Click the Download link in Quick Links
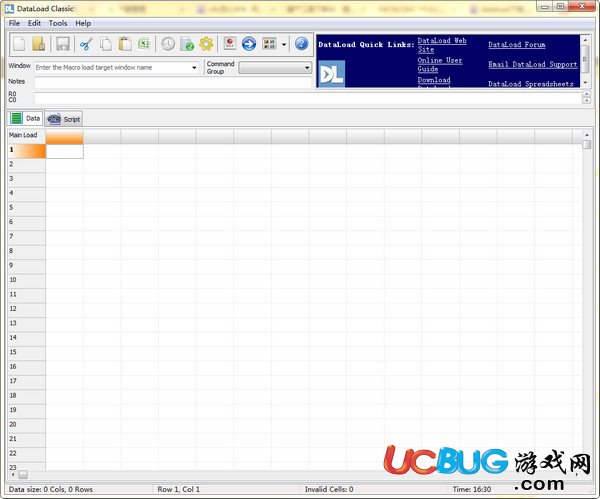 (x=434, y=80)
